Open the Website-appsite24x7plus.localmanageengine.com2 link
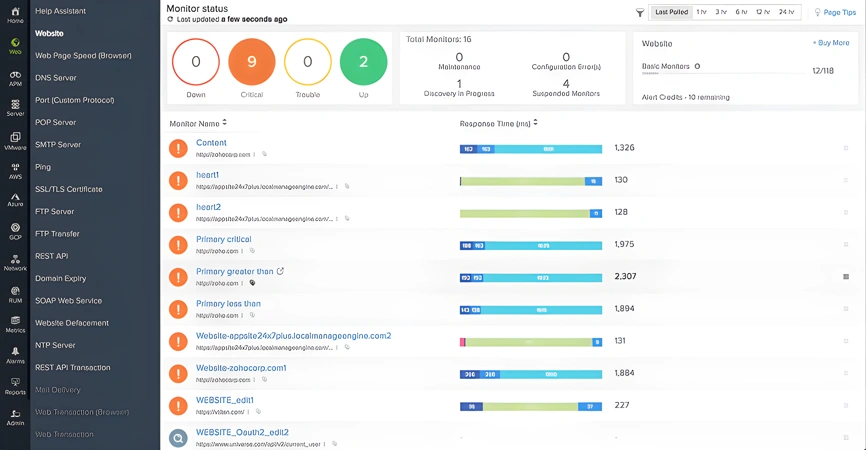This screenshot has height=450, width=866. click(293, 336)
